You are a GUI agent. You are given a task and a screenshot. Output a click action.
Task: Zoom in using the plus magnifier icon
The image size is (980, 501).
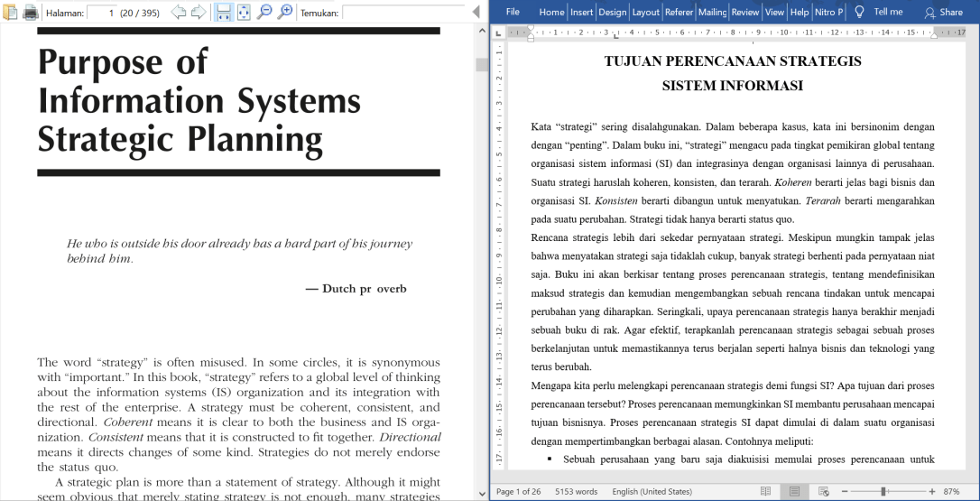(x=285, y=13)
